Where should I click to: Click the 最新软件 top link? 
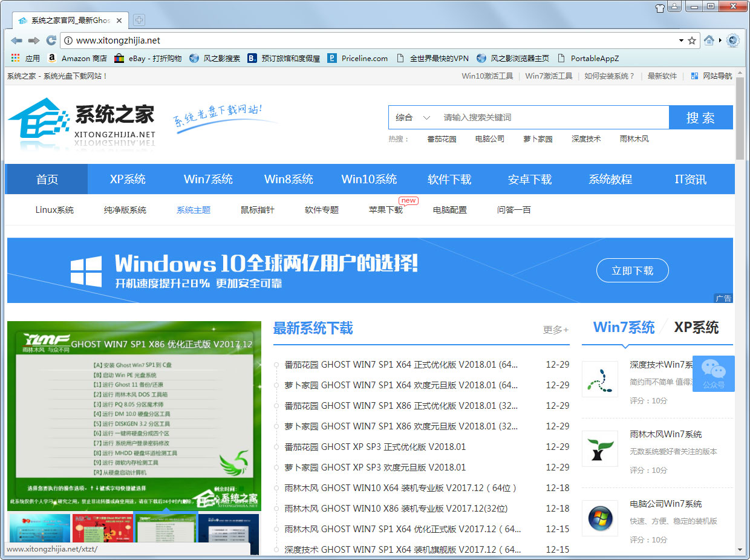pyautogui.click(x=662, y=76)
